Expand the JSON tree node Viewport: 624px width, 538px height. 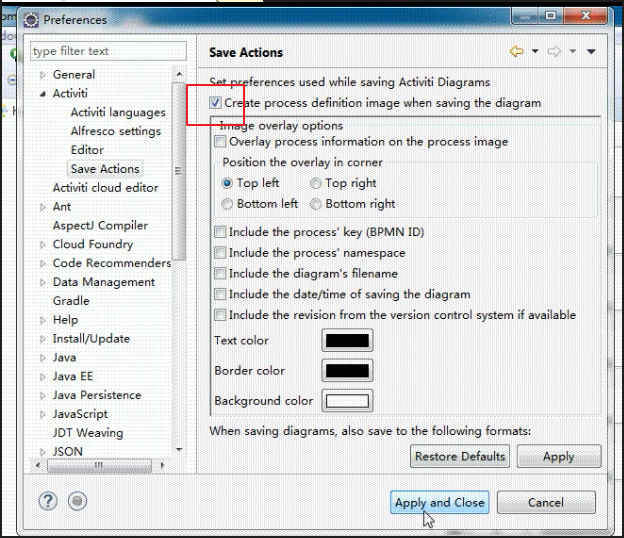tap(43, 452)
